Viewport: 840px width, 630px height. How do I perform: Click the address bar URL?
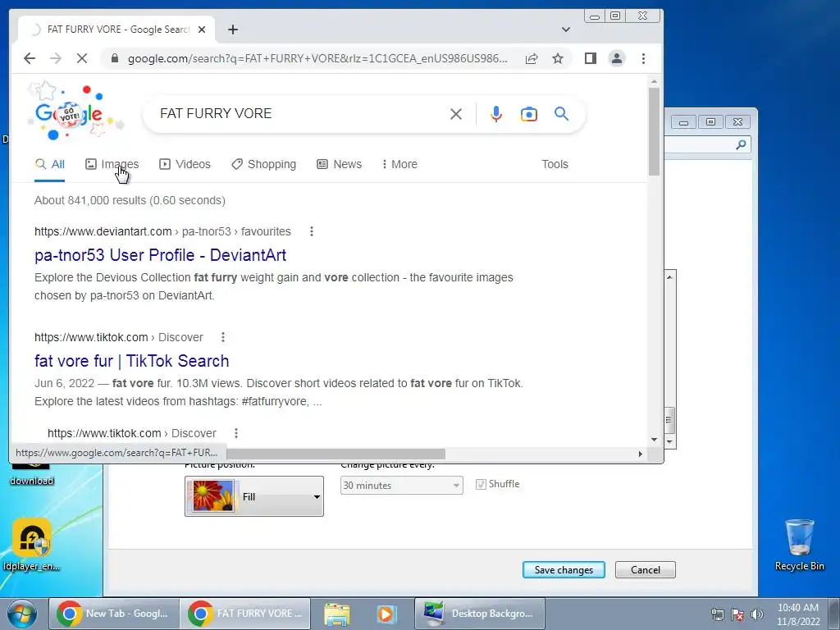[317, 58]
